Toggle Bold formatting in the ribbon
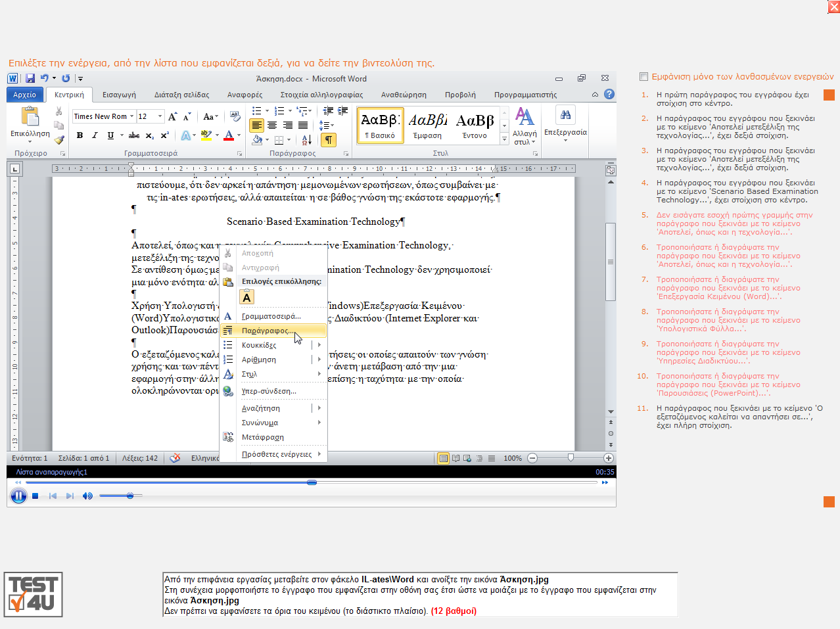The image size is (840, 629). point(80,135)
